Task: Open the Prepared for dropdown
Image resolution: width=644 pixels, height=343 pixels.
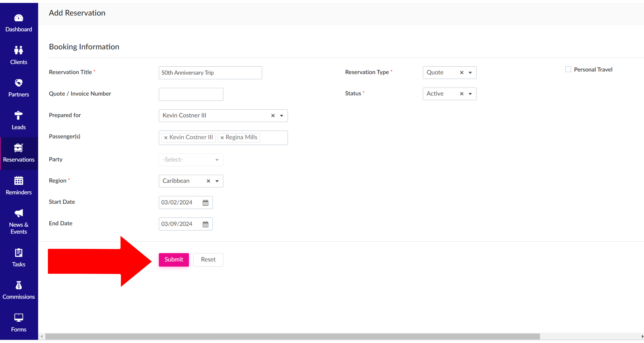Action: tap(281, 116)
